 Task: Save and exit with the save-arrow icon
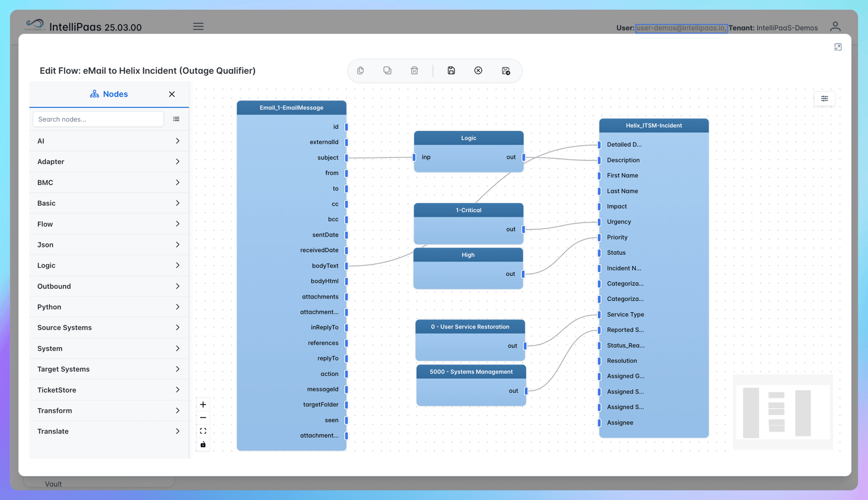[x=506, y=70]
